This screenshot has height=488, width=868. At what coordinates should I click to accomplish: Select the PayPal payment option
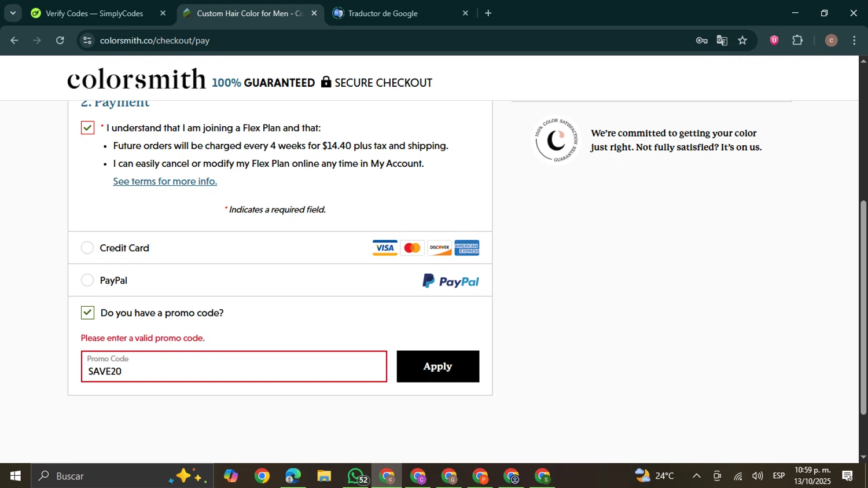[87, 280]
